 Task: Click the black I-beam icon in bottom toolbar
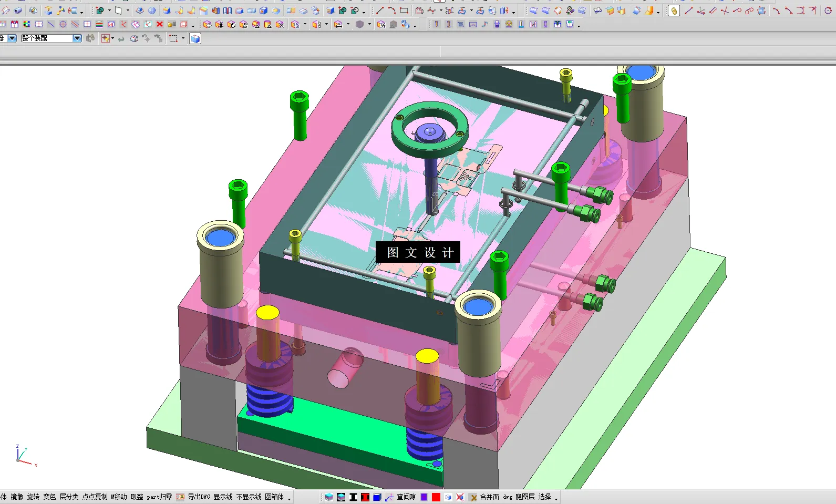[x=353, y=497]
